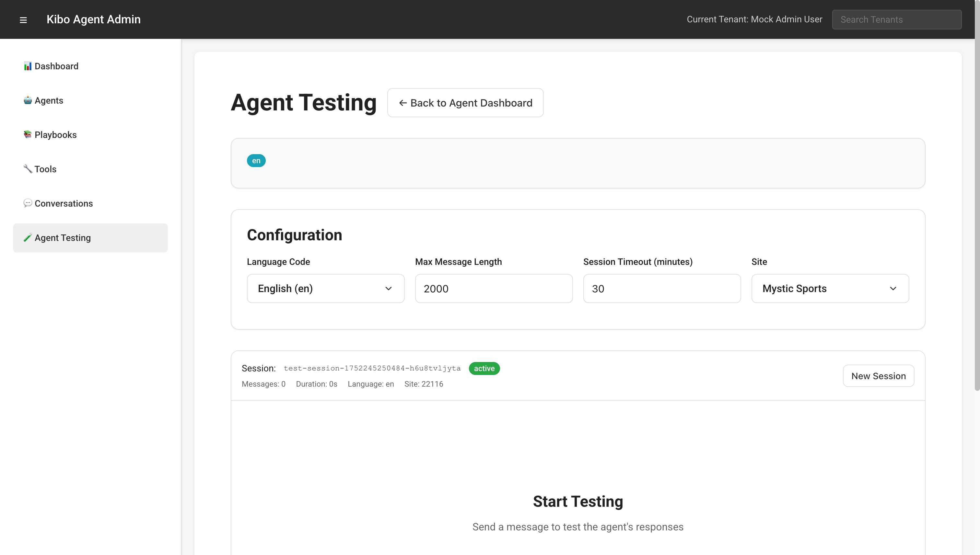Image resolution: width=980 pixels, height=555 pixels.
Task: Toggle the hamburger menu icon
Action: 23,20
